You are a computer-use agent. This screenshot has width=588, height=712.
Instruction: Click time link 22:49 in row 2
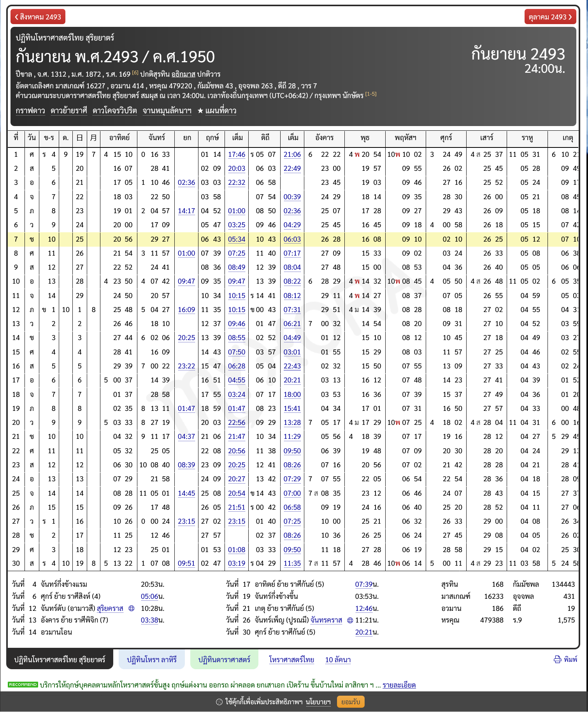pos(292,168)
